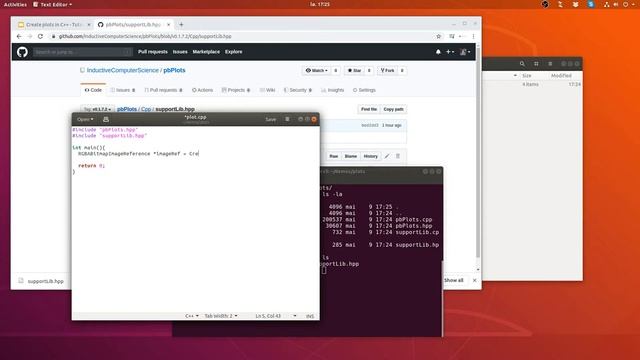
Task: Open Text Editor app menu in top bar
Action: pos(53,4)
